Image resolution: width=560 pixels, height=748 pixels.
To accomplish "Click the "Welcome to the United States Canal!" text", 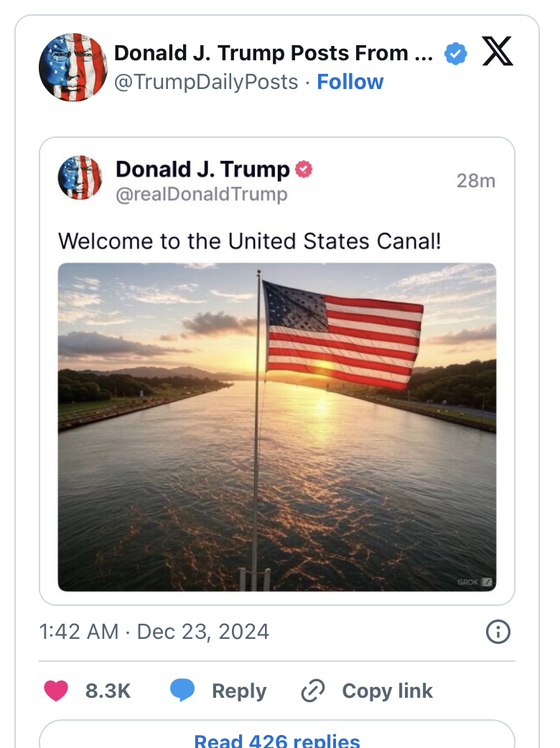I will [249, 240].
